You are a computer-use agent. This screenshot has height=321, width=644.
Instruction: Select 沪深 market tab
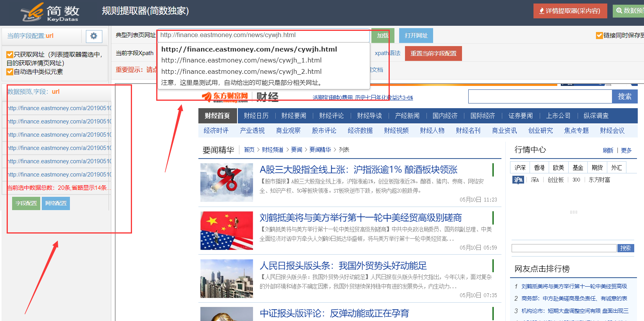click(520, 168)
